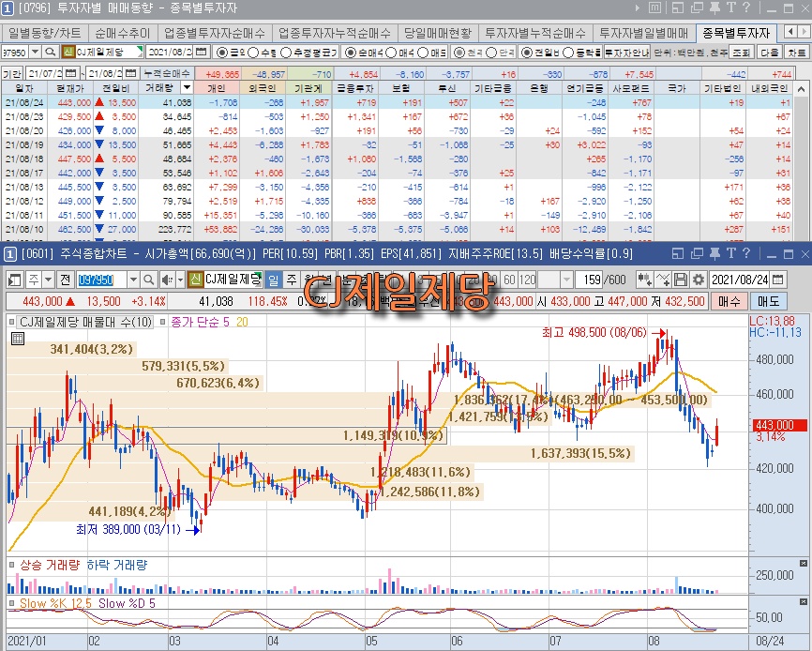Switch to 순매수추이 tab

coord(123,33)
